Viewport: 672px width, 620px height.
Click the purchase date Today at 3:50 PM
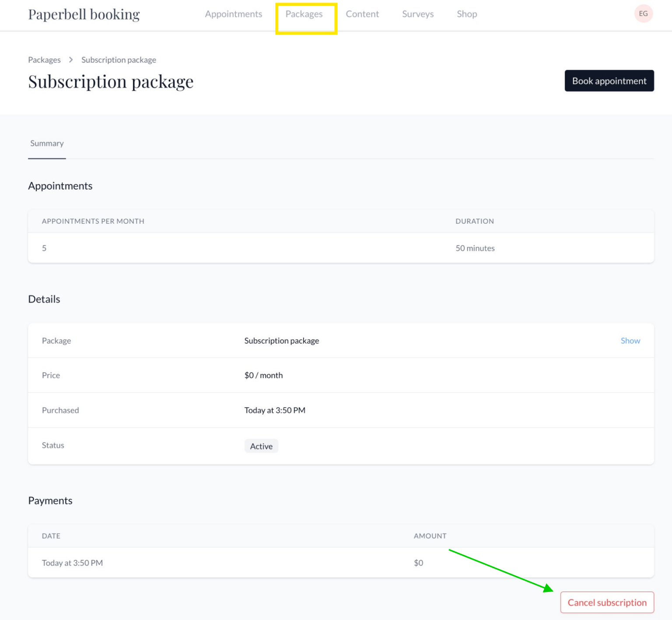point(275,410)
